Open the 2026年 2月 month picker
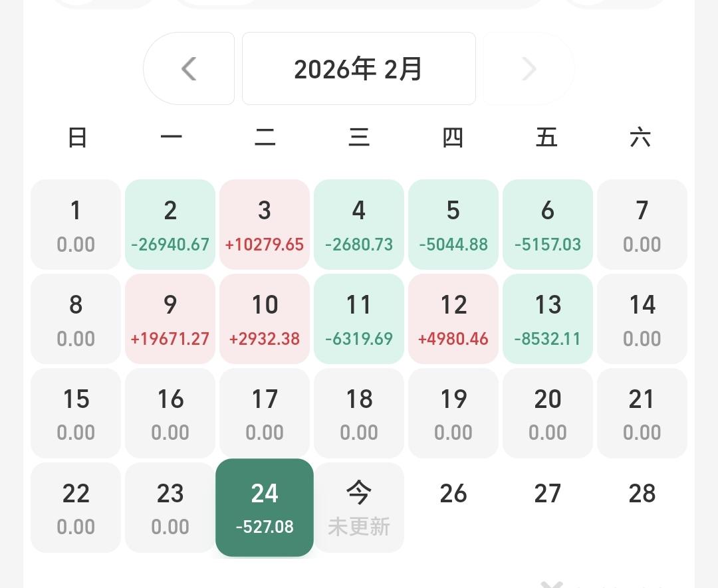The image size is (718, 588). pos(358,68)
